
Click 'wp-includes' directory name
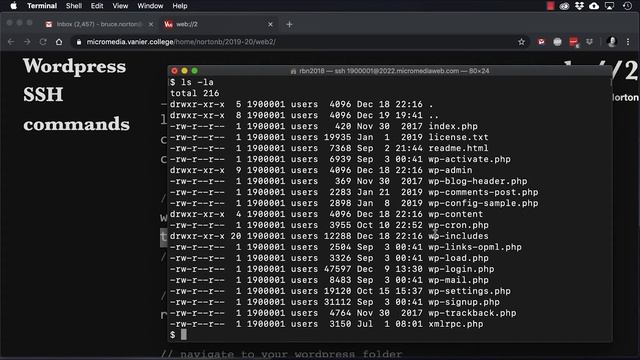pos(458,236)
